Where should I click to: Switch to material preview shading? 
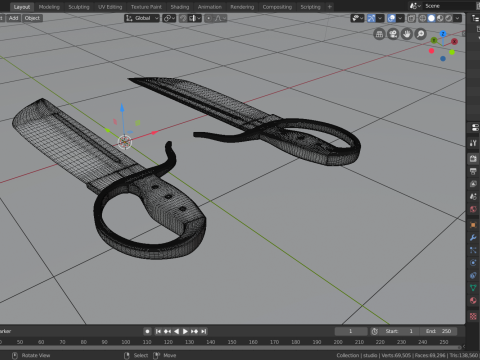(x=440, y=18)
